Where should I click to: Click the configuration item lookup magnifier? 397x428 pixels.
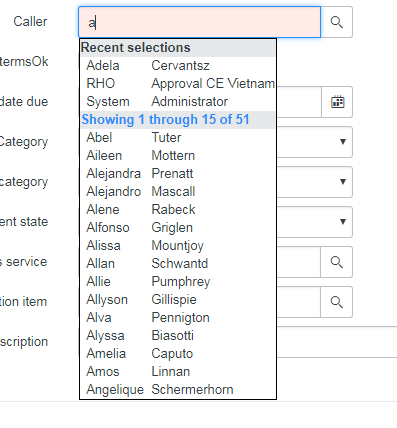point(336,302)
